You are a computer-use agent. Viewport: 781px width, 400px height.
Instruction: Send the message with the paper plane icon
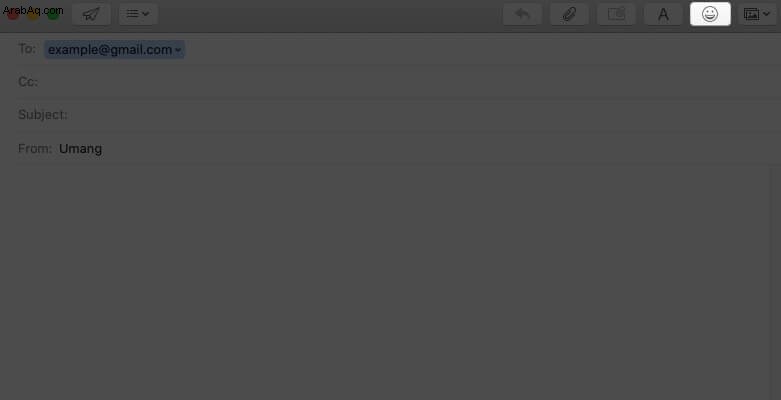91,14
